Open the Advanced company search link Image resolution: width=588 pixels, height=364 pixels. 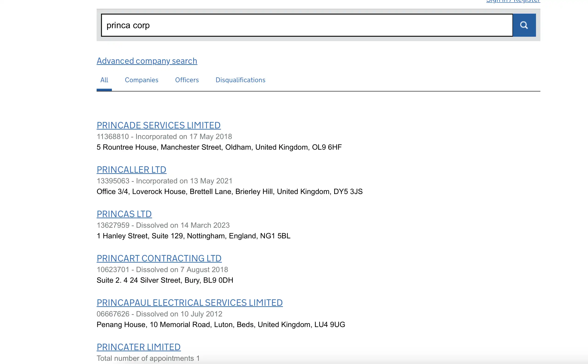point(147,61)
